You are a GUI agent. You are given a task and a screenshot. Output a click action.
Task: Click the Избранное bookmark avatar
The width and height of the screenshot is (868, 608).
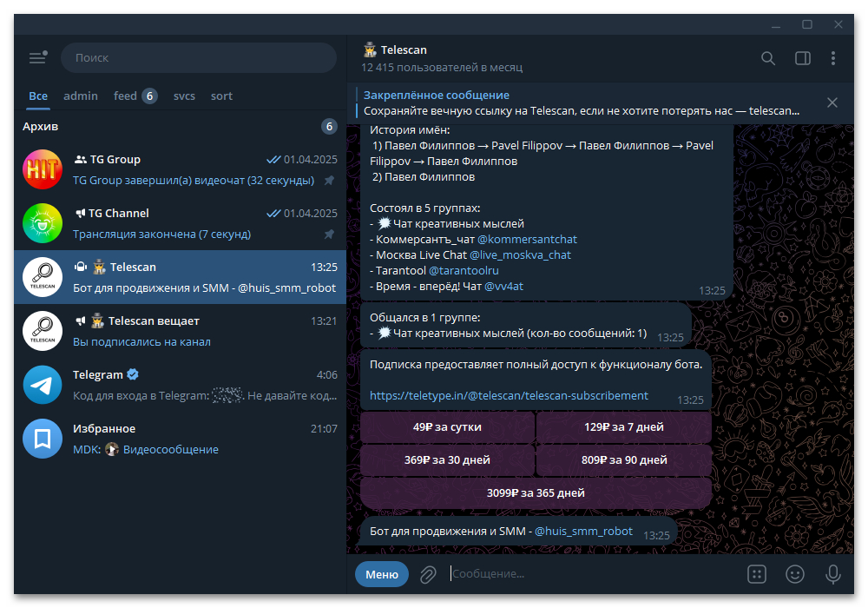(x=43, y=439)
